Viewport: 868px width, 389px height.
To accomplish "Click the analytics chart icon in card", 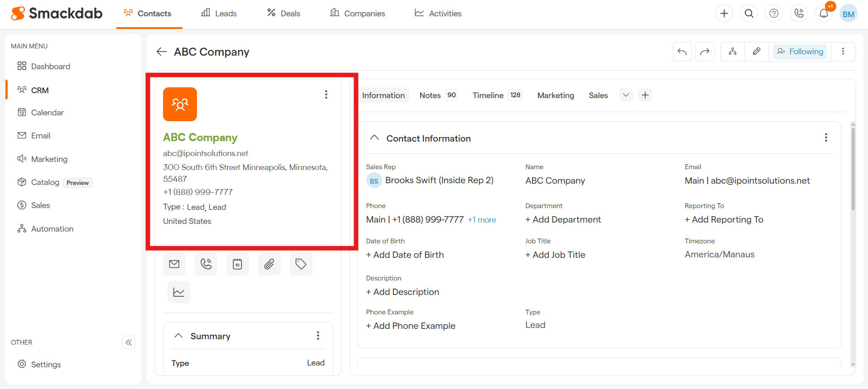I will pyautogui.click(x=179, y=292).
